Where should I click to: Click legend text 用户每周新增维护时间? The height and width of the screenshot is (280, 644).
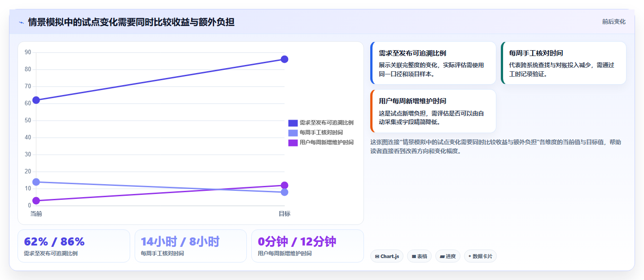327,142
